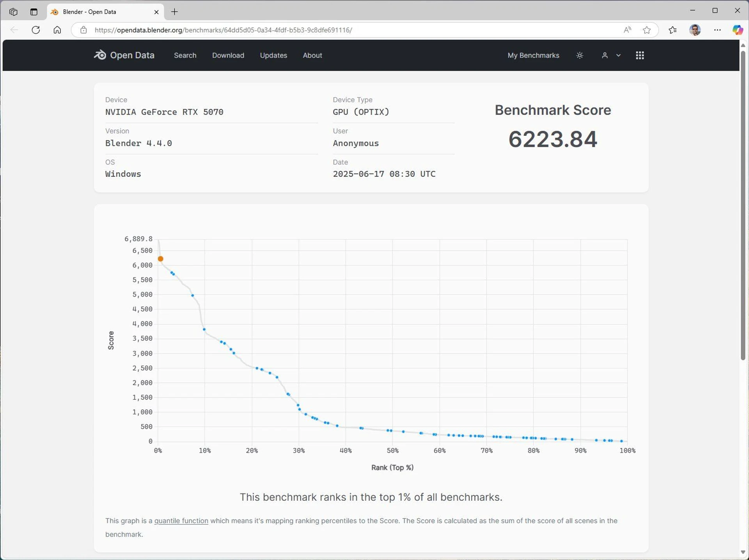This screenshot has height=560, width=749.
Task: Open the user account icon menu
Action: click(x=605, y=55)
